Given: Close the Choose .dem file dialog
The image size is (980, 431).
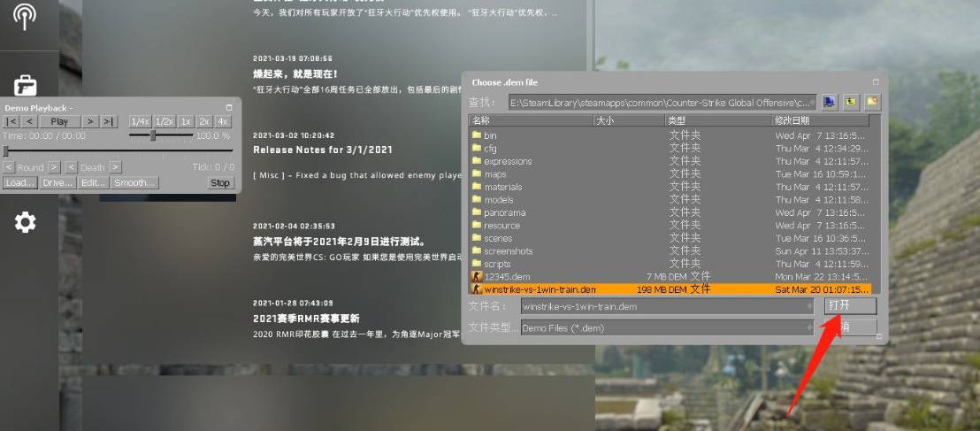Looking at the screenshot, I should pyautogui.click(x=876, y=81).
